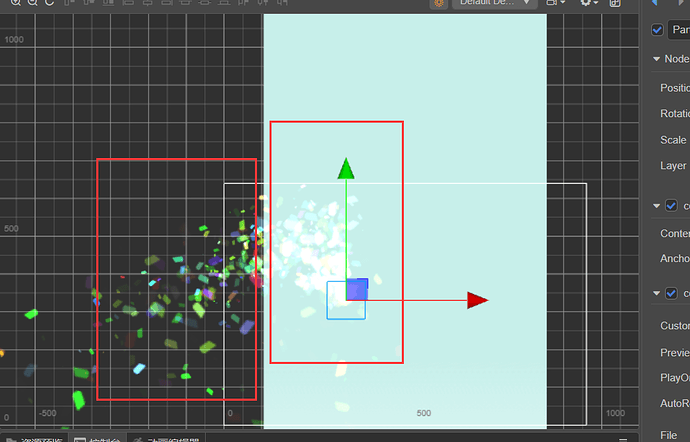
Task: Open the camera options dropdown in scene toolbar
Action: tap(555, 3)
